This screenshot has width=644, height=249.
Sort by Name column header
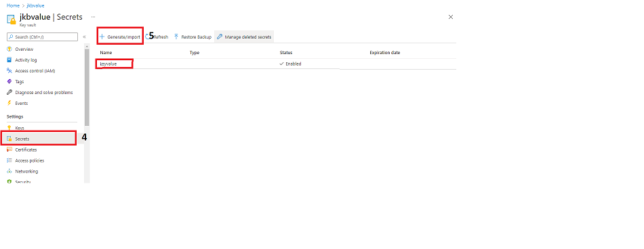[x=106, y=53]
